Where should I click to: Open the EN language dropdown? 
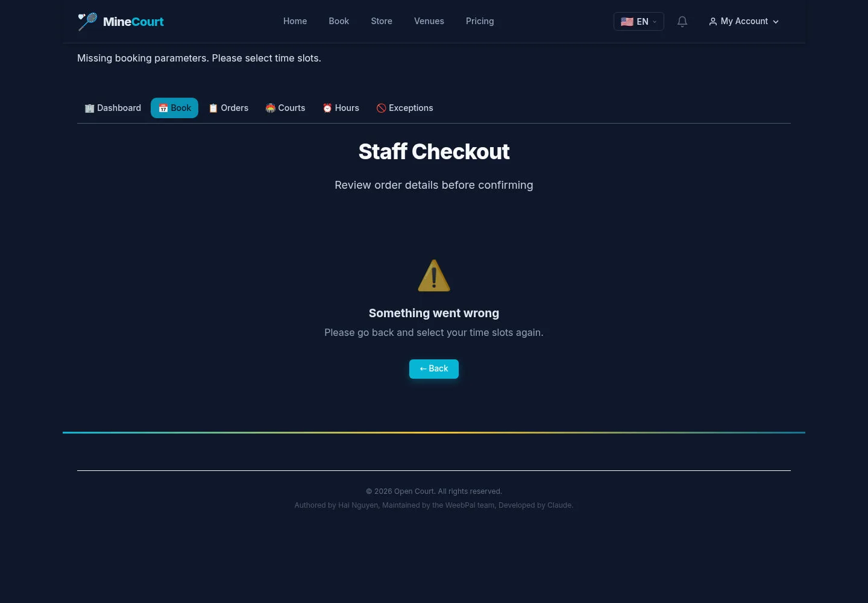click(638, 22)
